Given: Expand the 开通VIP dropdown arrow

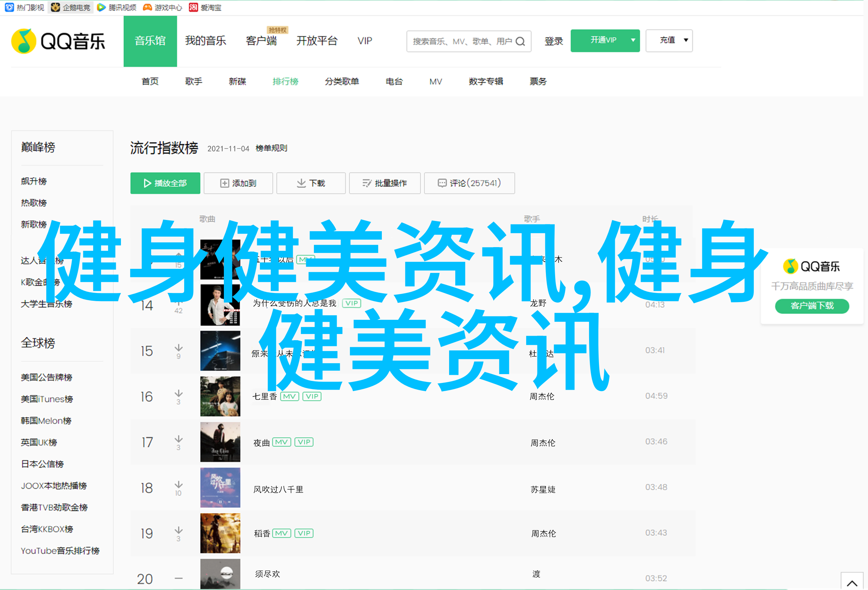Looking at the screenshot, I should coord(633,40).
